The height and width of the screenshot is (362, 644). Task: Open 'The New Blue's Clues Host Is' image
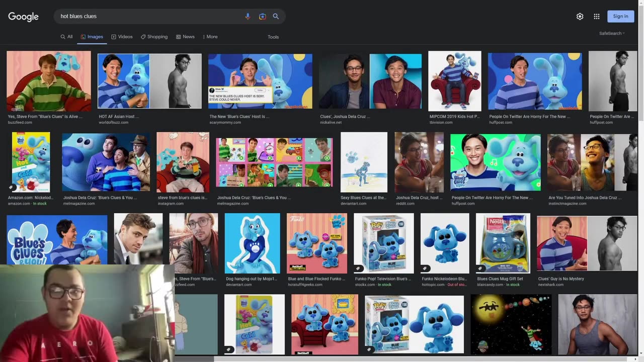[x=260, y=81]
